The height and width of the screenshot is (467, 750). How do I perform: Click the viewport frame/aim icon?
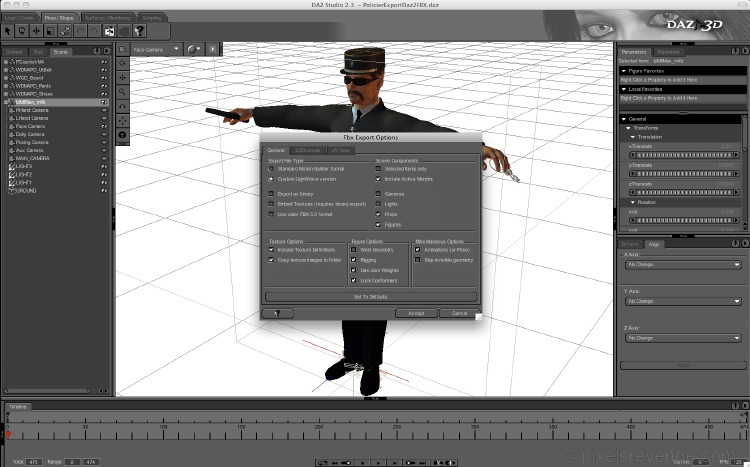[x=122, y=121]
